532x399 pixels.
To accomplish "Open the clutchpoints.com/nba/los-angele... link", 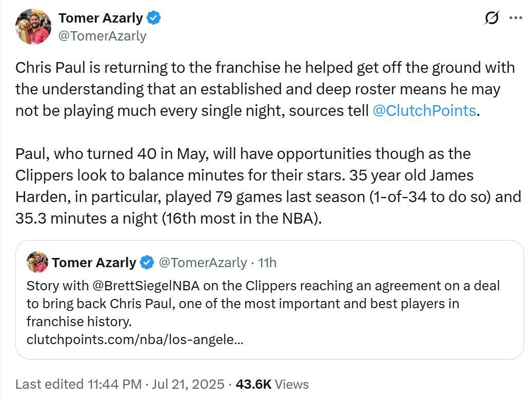I will pyautogui.click(x=135, y=340).
